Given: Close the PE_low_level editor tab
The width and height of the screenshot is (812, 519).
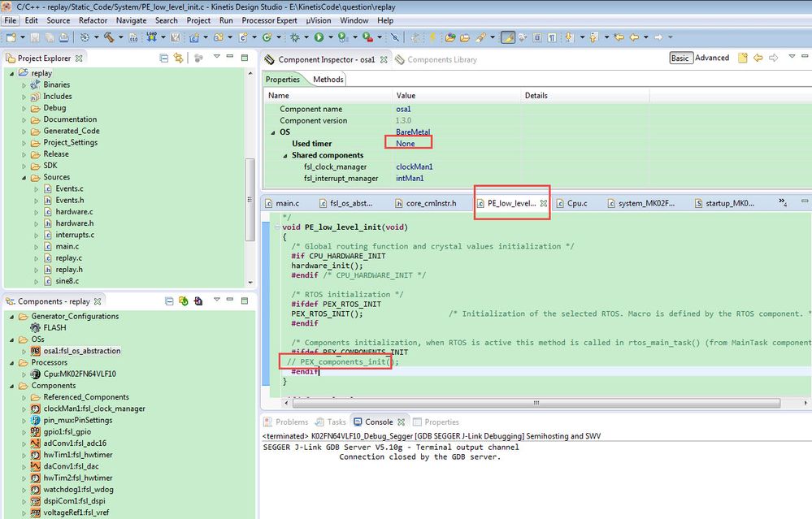Looking at the screenshot, I should point(543,203).
